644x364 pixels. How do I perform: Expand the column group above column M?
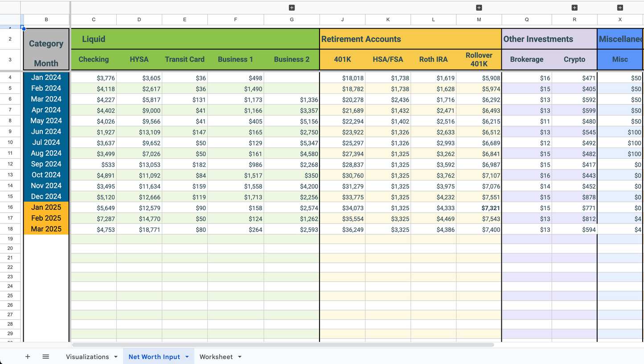click(x=479, y=8)
